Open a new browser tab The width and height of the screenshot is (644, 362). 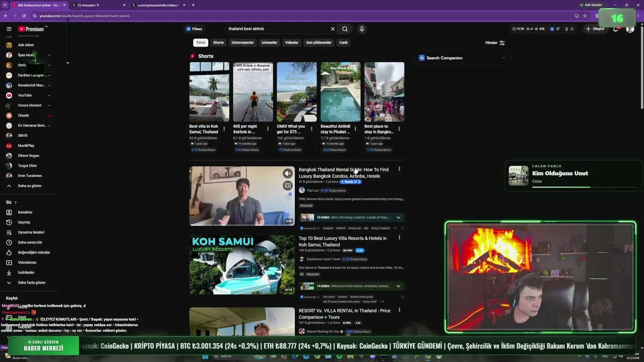point(193,5)
